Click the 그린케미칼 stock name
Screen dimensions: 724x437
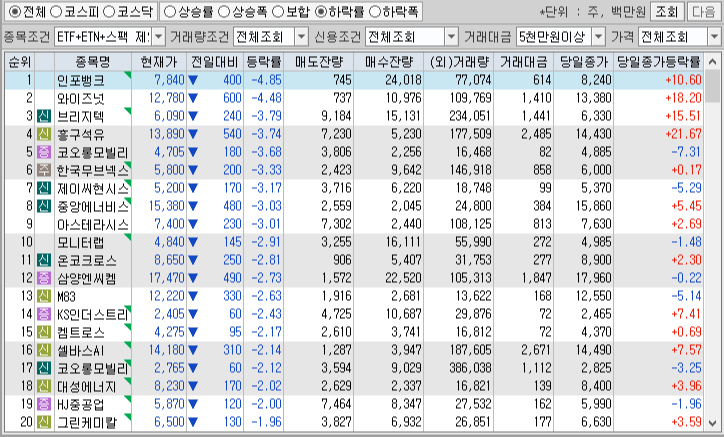(x=87, y=422)
